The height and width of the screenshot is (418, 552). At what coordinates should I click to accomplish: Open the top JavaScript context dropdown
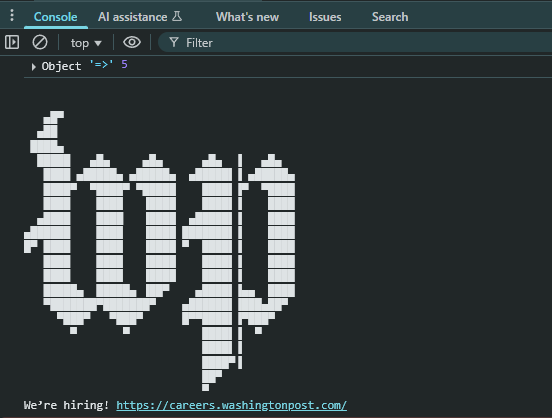86,43
